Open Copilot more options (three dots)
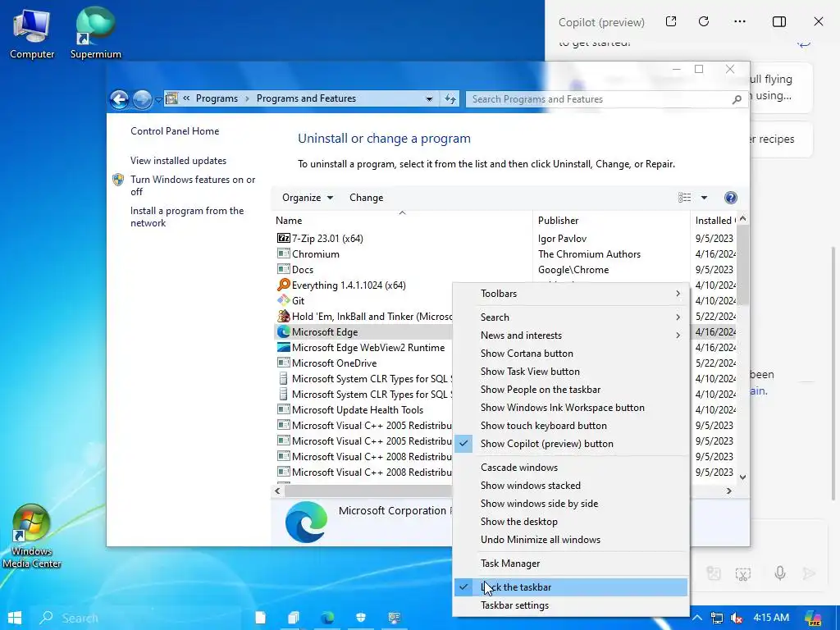This screenshot has height=630, width=840. 740,21
